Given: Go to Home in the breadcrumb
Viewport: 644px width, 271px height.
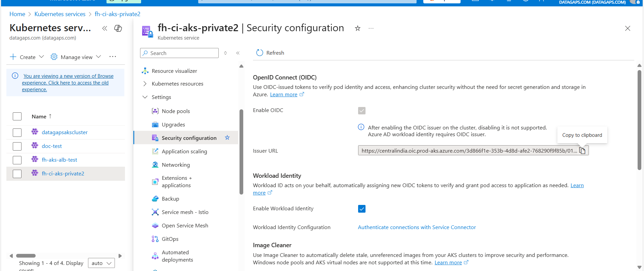Looking at the screenshot, I should [x=17, y=14].
